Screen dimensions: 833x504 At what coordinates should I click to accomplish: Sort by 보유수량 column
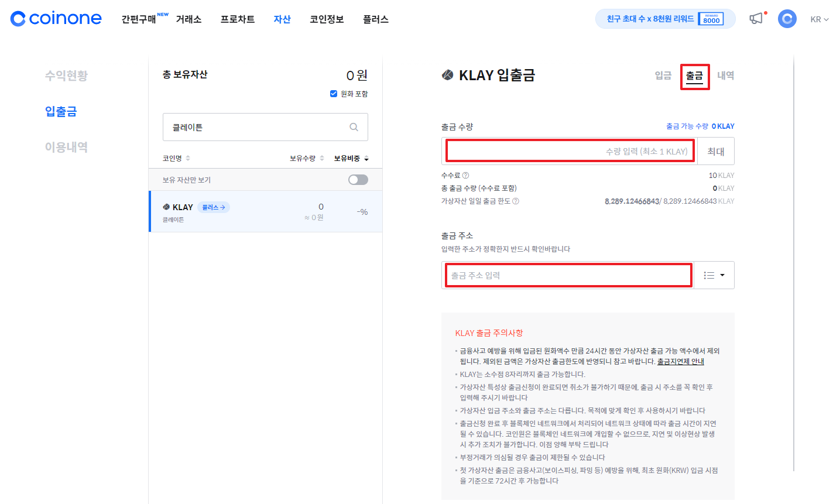coord(307,159)
